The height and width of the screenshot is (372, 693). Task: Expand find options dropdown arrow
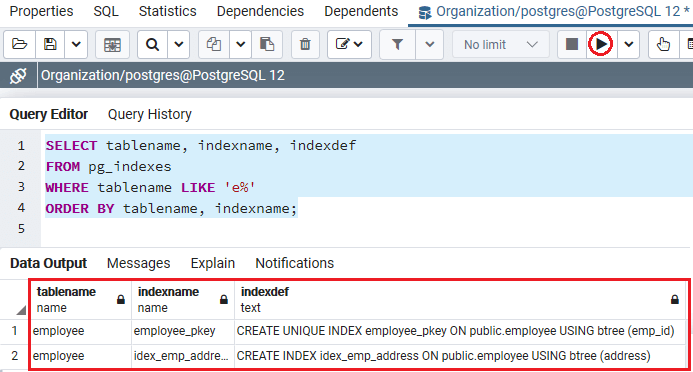click(179, 44)
